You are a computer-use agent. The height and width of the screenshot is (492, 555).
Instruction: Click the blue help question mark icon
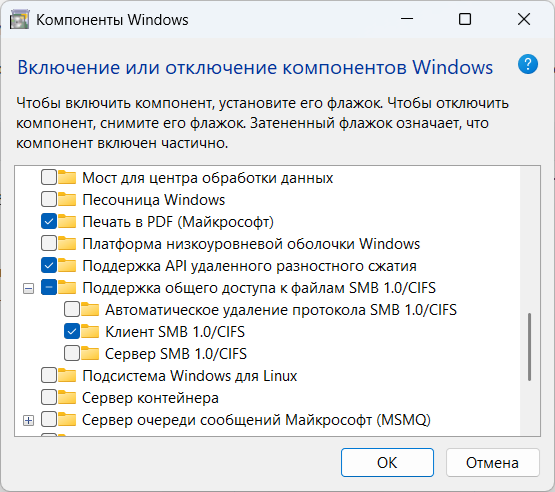[528, 64]
